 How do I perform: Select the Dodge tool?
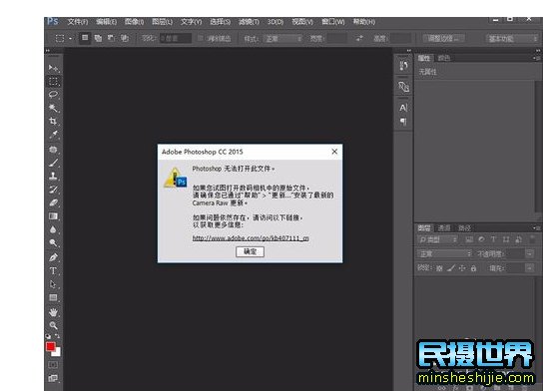pyautogui.click(x=53, y=243)
